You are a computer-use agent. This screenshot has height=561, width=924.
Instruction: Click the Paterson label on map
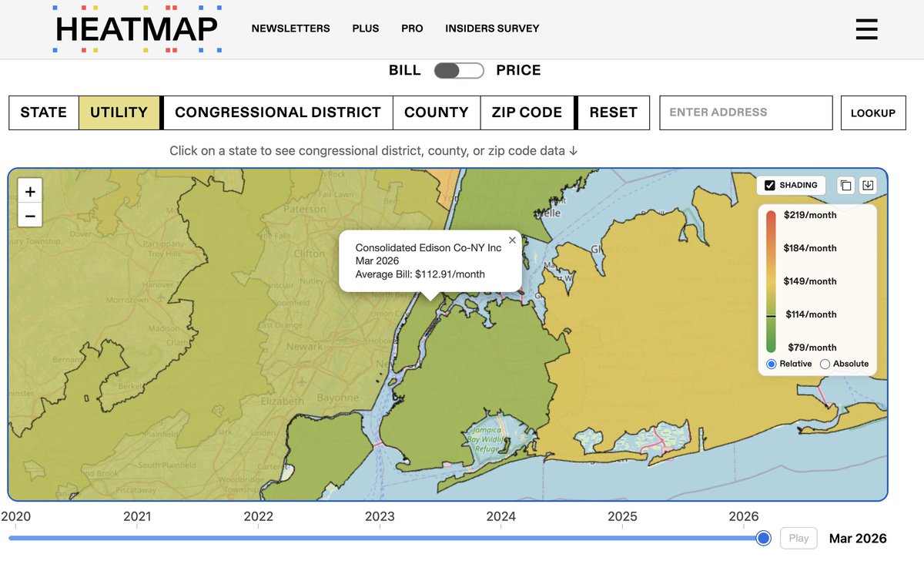[x=304, y=209]
